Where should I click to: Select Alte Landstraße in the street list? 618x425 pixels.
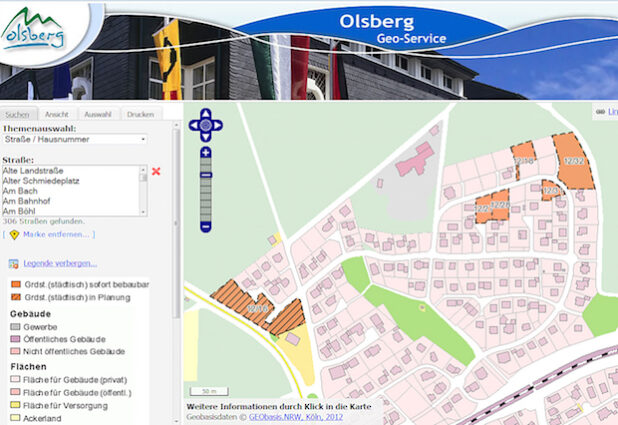coord(33,171)
